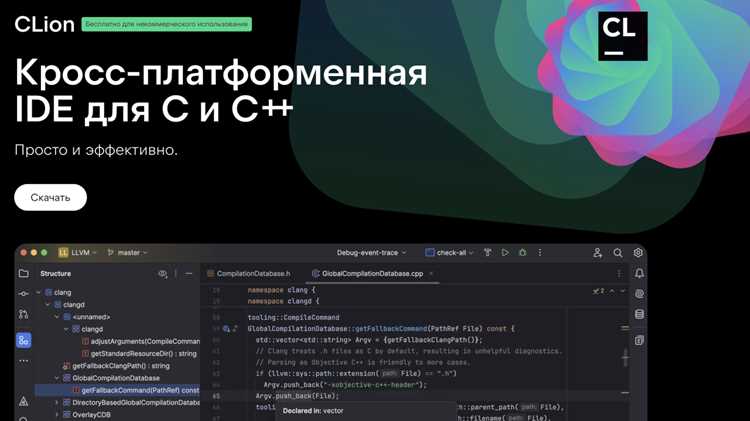This screenshot has height=421, width=750.
Task: Select adjustArguments(CompileCommand in the structure tree
Action: click(x=141, y=342)
